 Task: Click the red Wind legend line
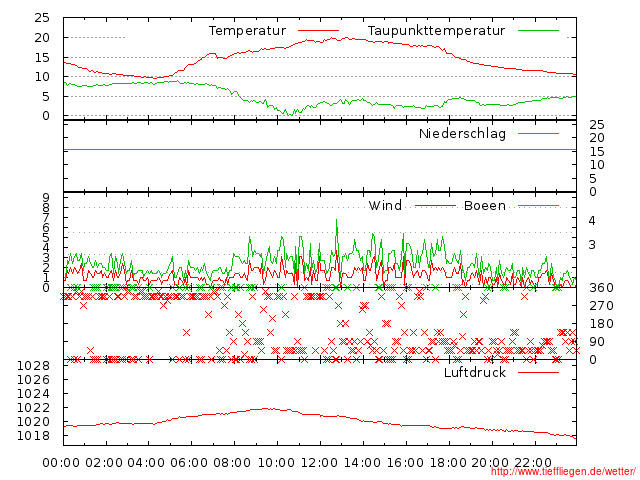(x=436, y=206)
